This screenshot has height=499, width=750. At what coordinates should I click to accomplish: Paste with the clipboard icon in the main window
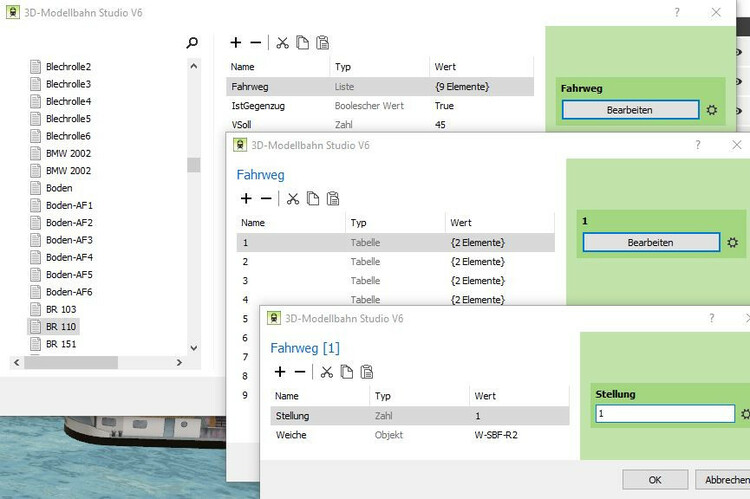pos(322,43)
